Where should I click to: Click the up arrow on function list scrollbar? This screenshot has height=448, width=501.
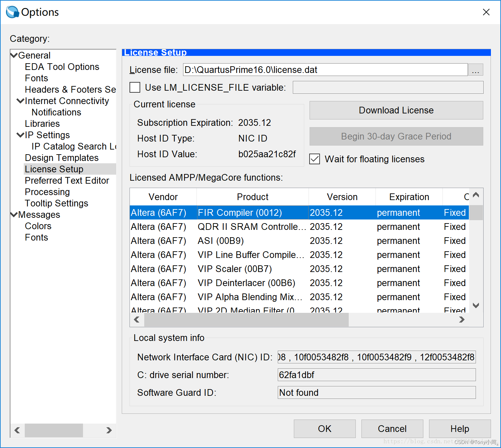pos(476,195)
